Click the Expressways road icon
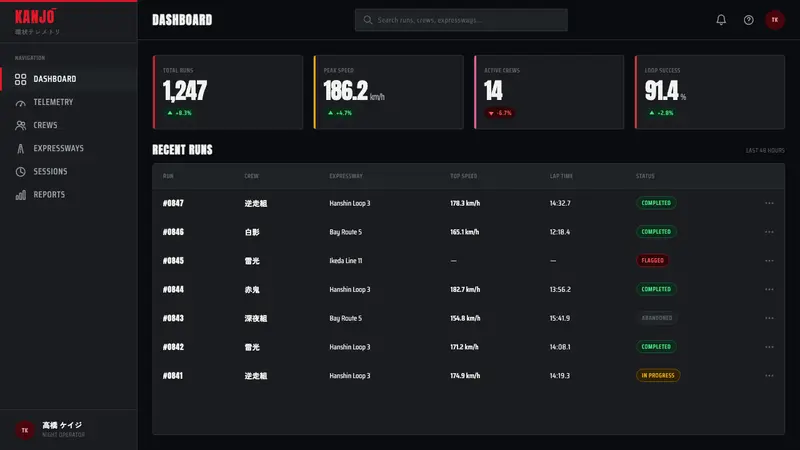The image size is (800, 450). tap(20, 148)
